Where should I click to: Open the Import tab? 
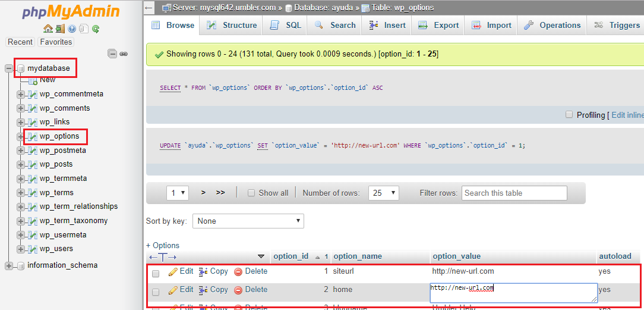point(491,25)
